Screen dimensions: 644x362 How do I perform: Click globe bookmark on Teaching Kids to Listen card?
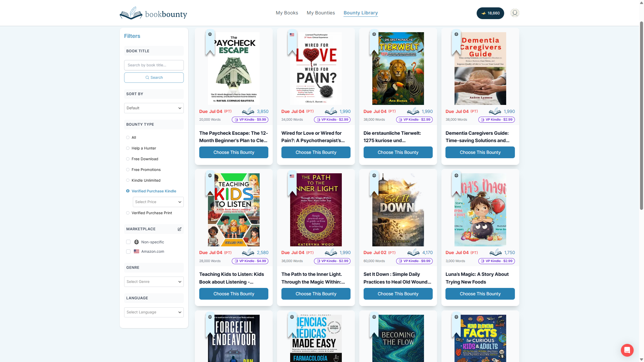coord(210,183)
